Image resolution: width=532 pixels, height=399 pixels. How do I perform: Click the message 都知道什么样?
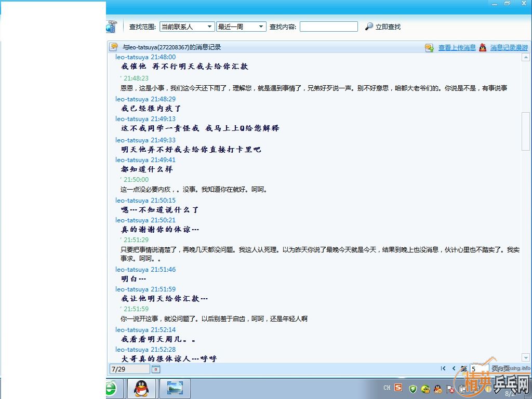(x=147, y=169)
